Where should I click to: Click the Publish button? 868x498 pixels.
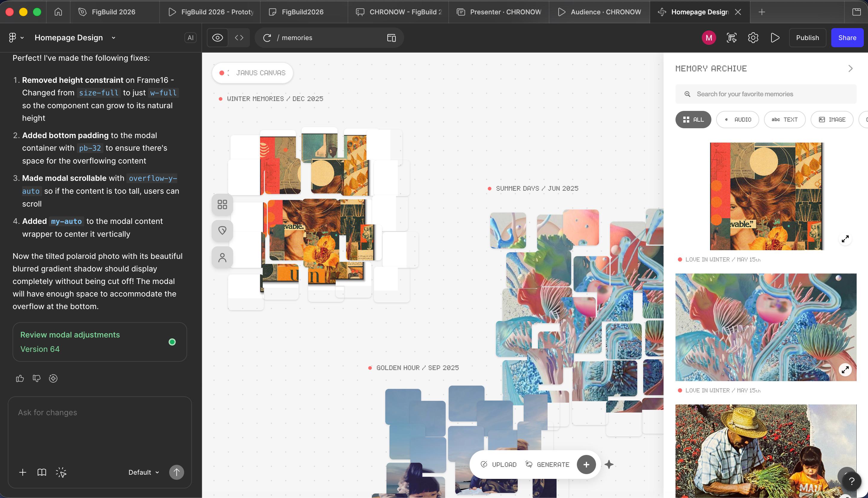(x=807, y=38)
